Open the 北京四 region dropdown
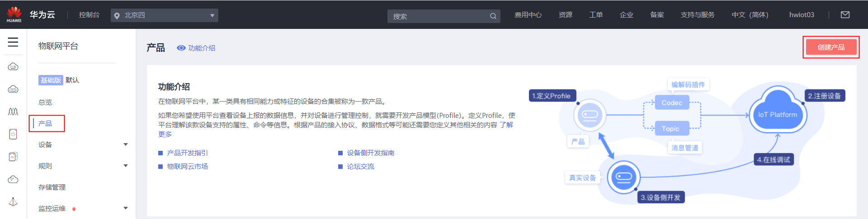Screen dimensions: 868x219 [165, 15]
